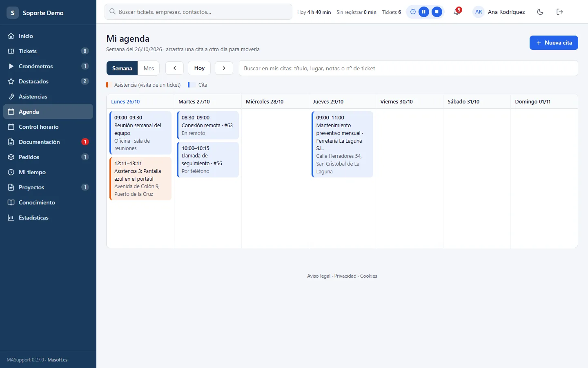Click the Lunes 26/10 day header
Screen dimensions: 588x368
click(x=125, y=101)
